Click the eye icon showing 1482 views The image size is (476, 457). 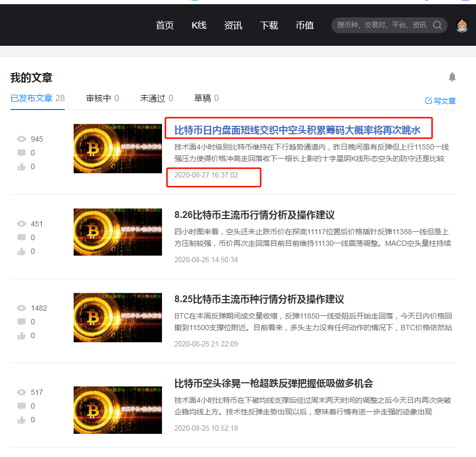(21, 307)
